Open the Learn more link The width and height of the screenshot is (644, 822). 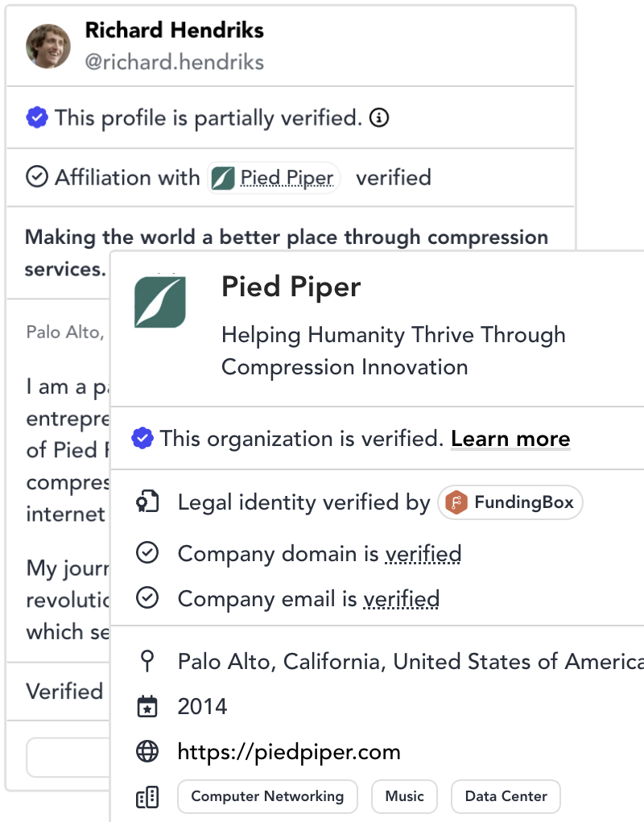510,439
